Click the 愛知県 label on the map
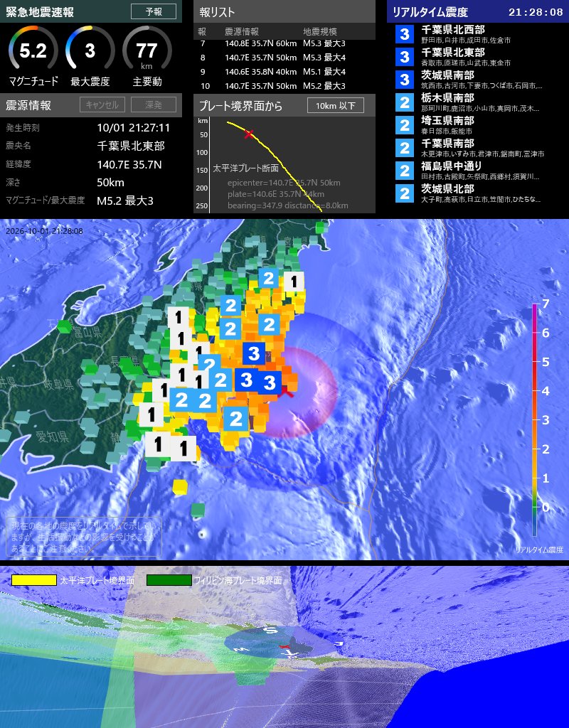569x728 pixels. pos(52,437)
